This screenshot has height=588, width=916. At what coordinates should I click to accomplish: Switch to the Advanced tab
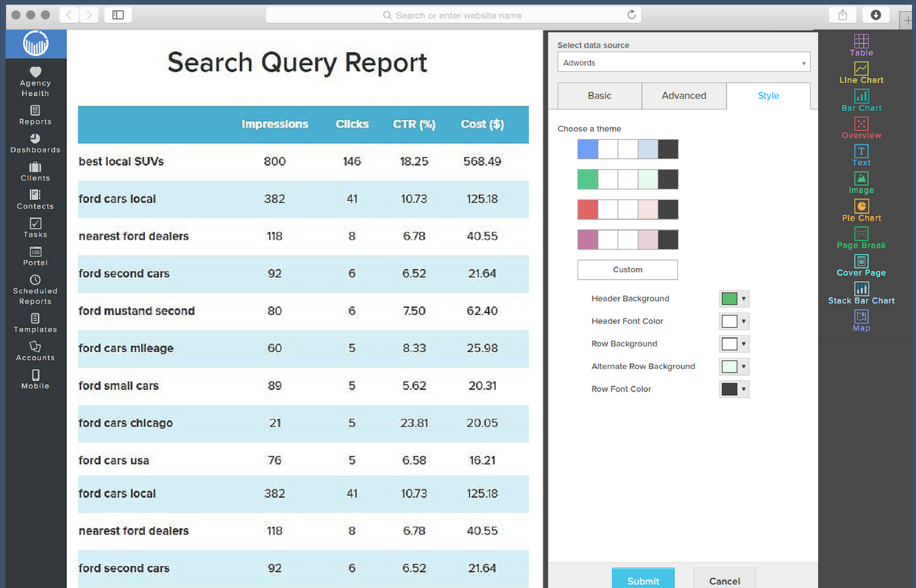tap(683, 96)
